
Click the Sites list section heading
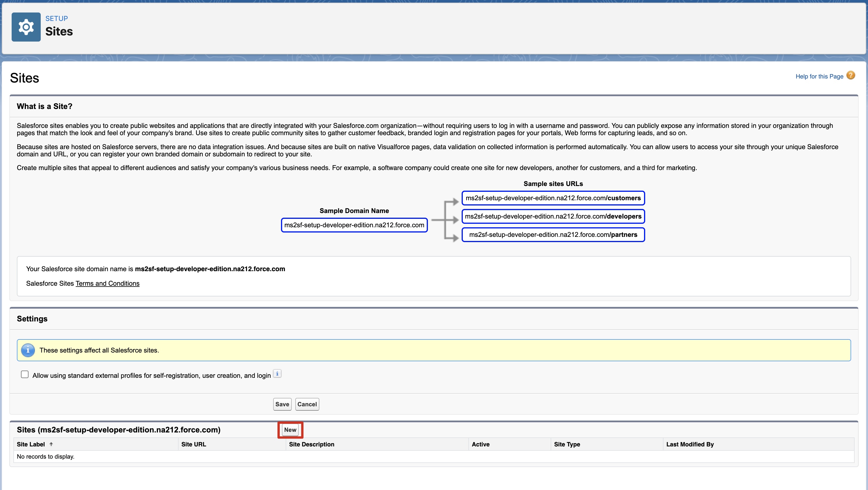pyautogui.click(x=119, y=430)
